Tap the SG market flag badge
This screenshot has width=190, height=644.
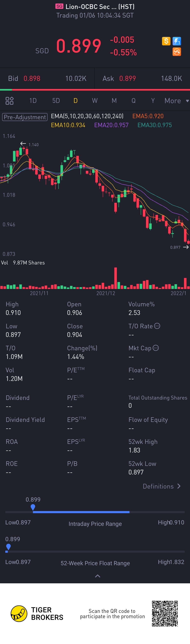(x=59, y=7)
